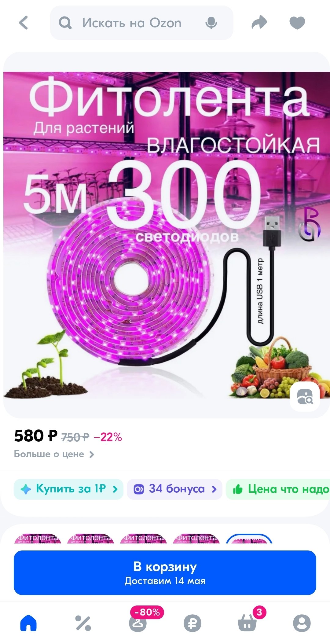Click the Искать на Ozon search field

pyautogui.click(x=141, y=23)
